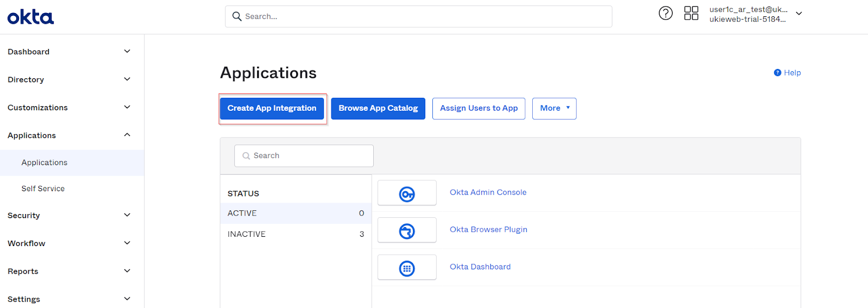Expand the Directory sidebar section

tap(127, 79)
